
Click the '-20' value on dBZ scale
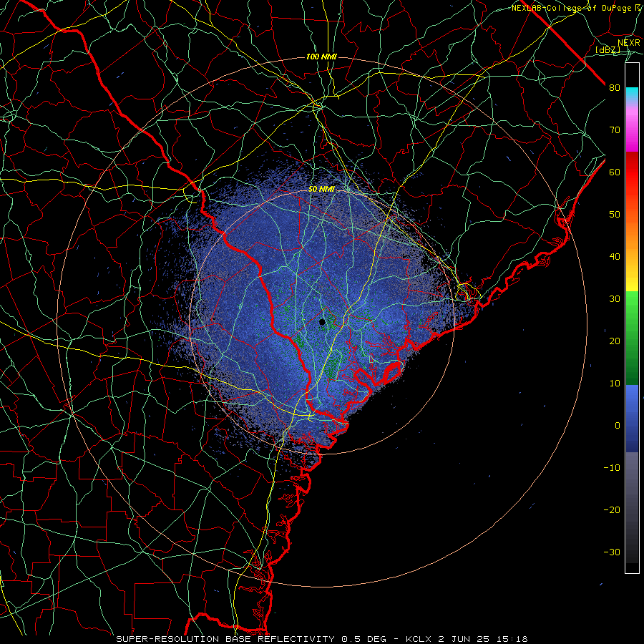pyautogui.click(x=612, y=510)
